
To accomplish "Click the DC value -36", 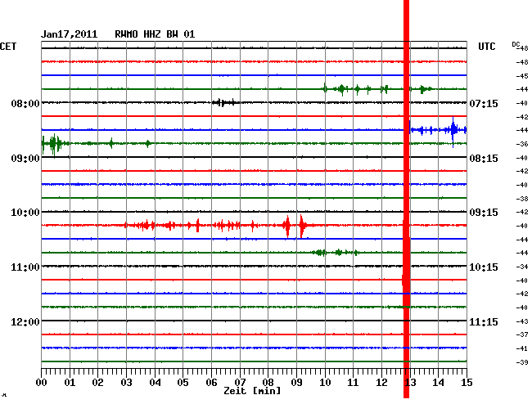I will pos(522,144).
